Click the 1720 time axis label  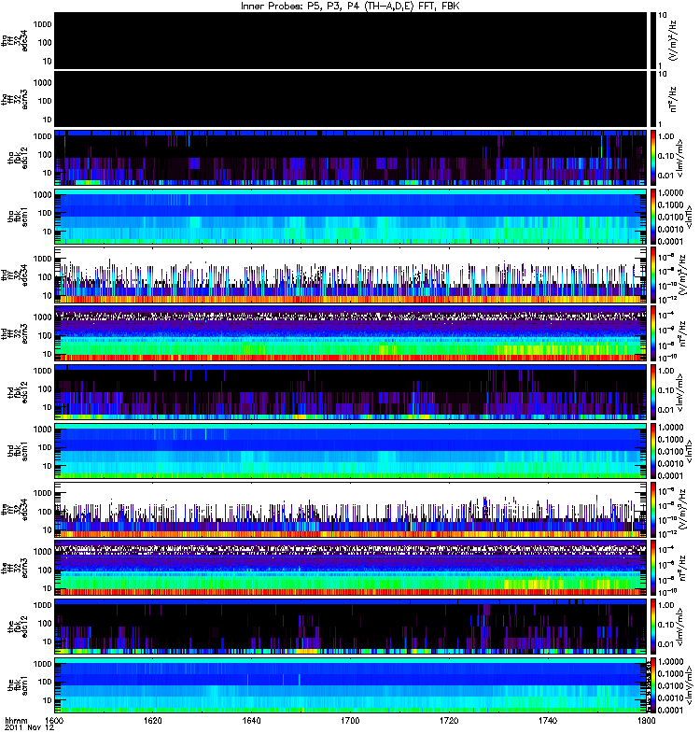449,720
